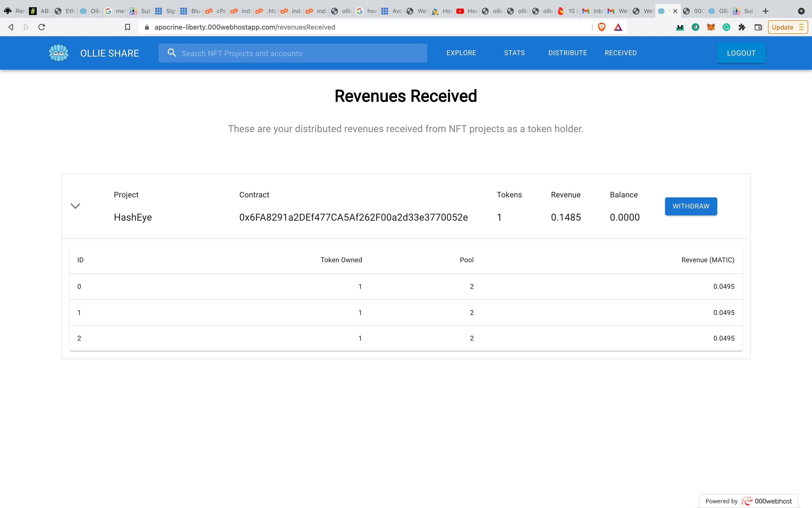This screenshot has width=812, height=508.
Task: Click the search magnifier icon
Action: click(171, 53)
